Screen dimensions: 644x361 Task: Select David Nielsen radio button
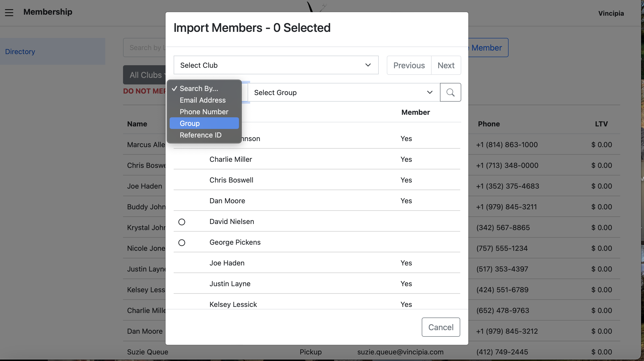click(182, 222)
